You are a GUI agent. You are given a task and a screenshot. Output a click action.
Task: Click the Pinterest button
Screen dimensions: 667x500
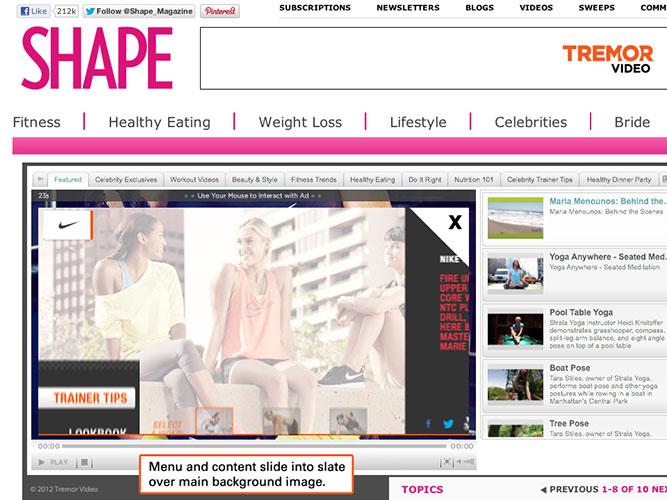(219, 11)
